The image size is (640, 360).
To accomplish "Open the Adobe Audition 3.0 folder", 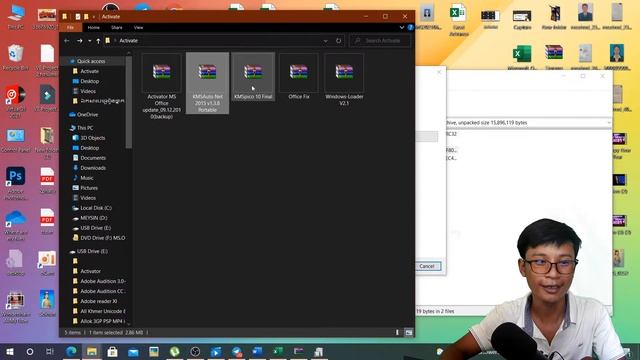I will coord(103,281).
